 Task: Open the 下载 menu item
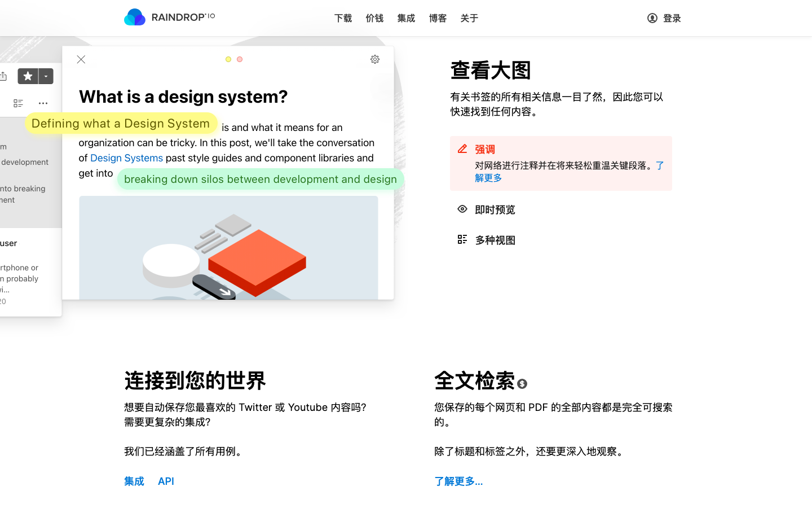(343, 18)
